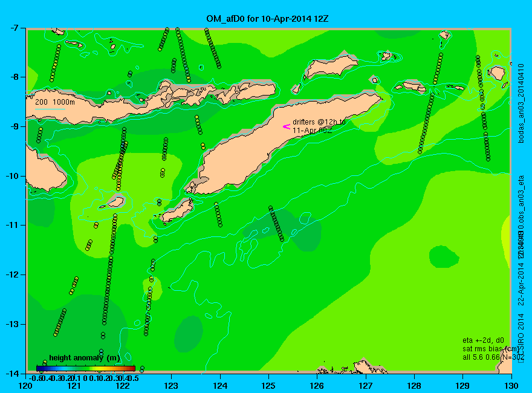This screenshot has width=532, height=393.
Task: Click the 'drifters @12h to' annotation text
Action: (319, 122)
